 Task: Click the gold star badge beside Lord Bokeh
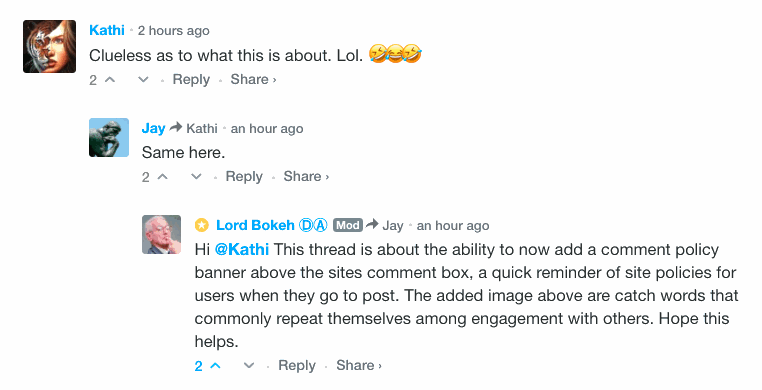tap(202, 225)
